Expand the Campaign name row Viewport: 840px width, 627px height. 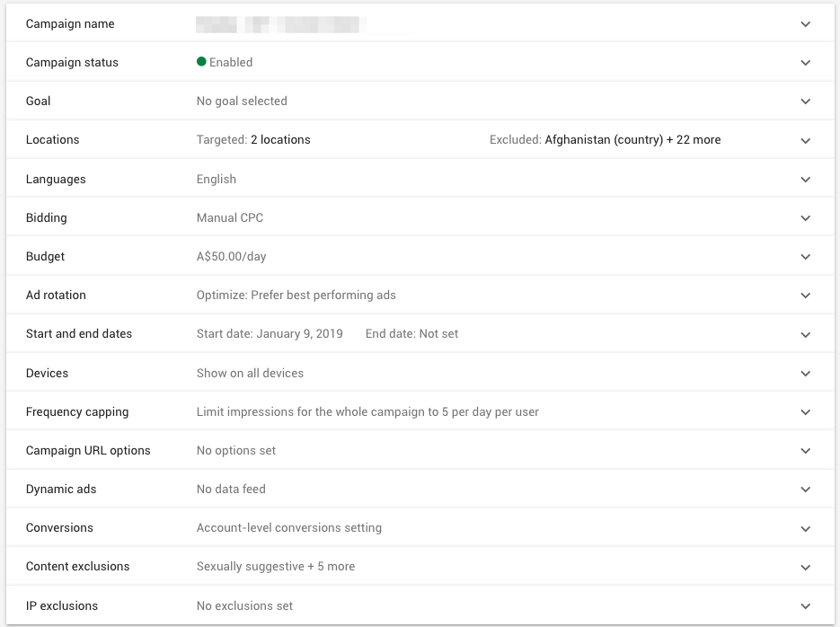click(805, 23)
